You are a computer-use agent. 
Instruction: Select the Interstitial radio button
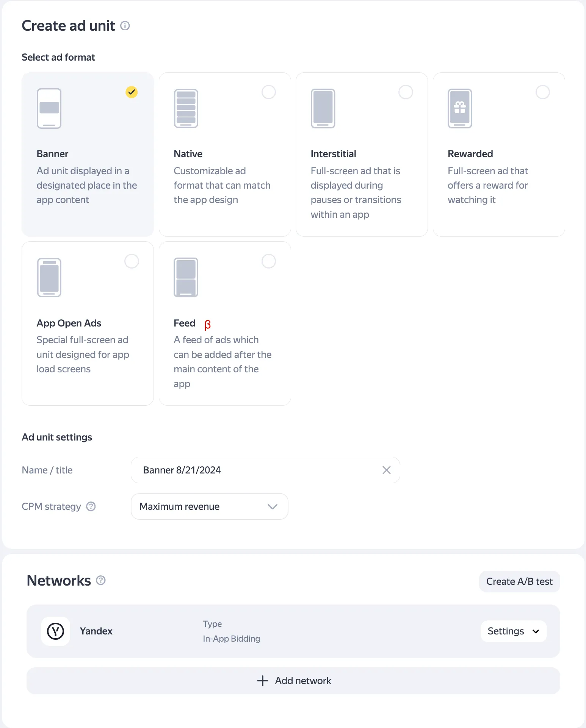coord(406,92)
